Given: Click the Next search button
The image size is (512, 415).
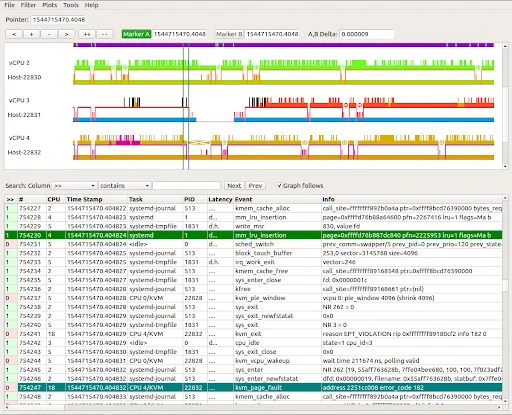Looking at the screenshot, I should [x=234, y=186].
